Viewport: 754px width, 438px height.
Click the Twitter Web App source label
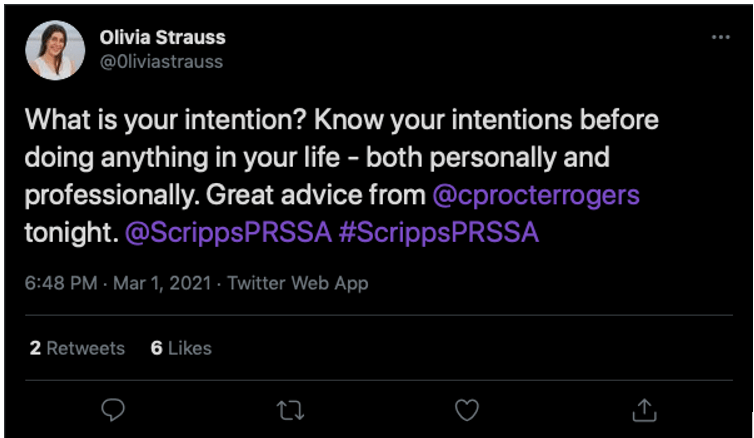tap(298, 283)
